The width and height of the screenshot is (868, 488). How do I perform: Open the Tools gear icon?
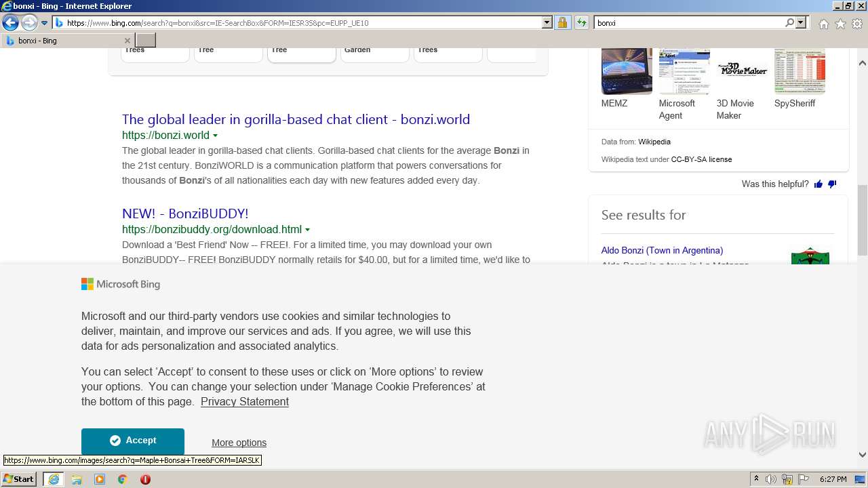tap(857, 24)
